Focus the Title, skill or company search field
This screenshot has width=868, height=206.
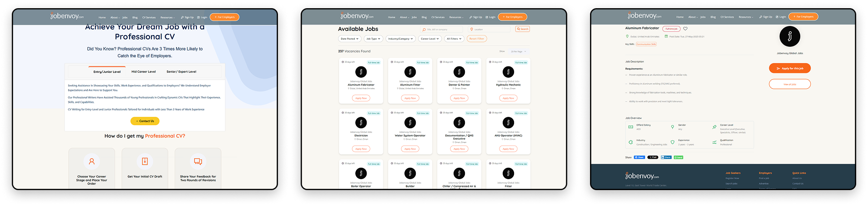[x=442, y=29]
